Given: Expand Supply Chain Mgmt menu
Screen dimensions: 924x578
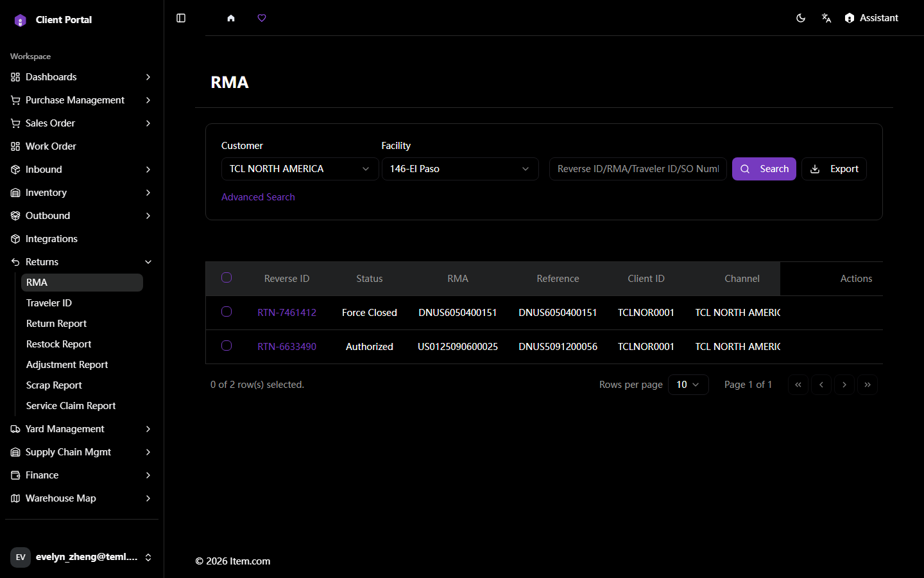Looking at the screenshot, I should click(x=81, y=452).
